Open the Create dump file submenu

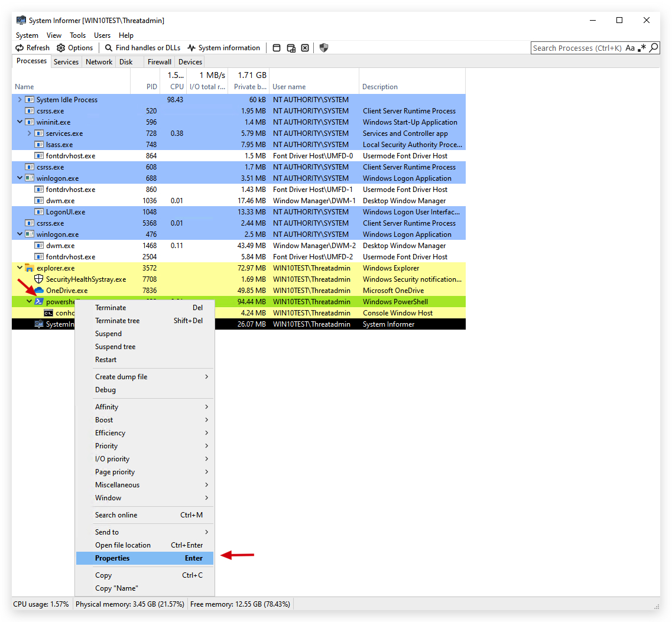coord(145,377)
